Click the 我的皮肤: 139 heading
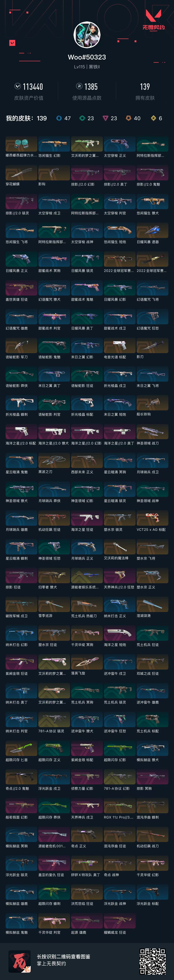 tap(26, 118)
